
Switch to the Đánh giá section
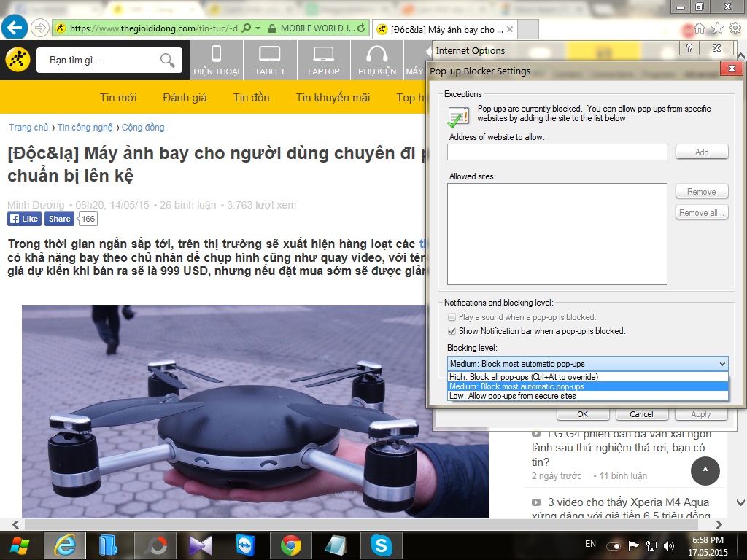(185, 98)
